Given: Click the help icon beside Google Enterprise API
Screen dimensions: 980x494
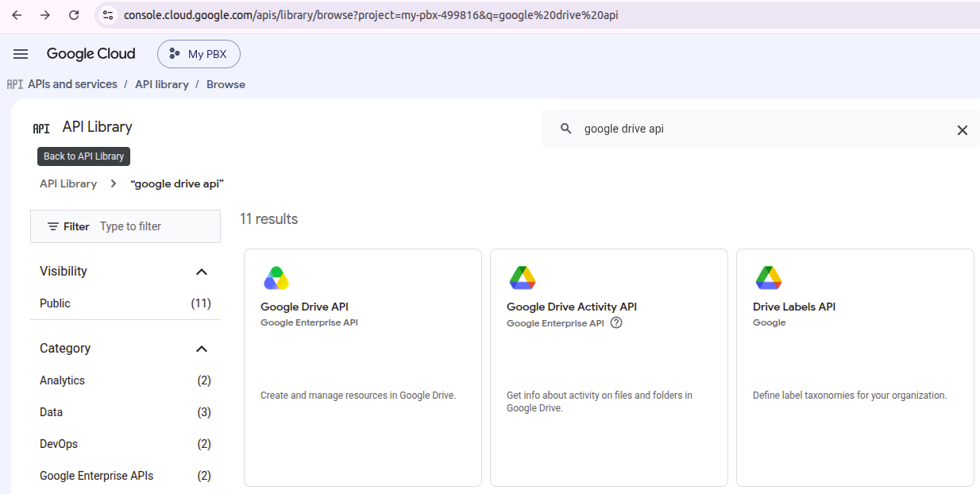Looking at the screenshot, I should (x=616, y=323).
